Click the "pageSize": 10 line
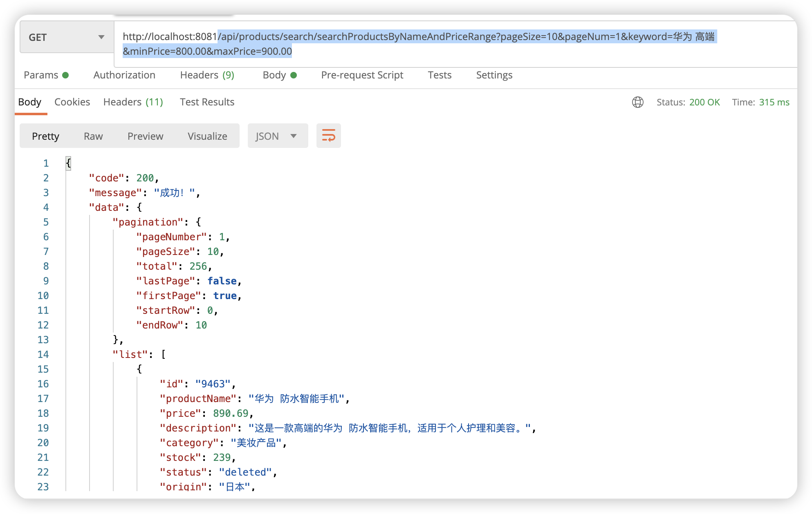 pos(180,252)
